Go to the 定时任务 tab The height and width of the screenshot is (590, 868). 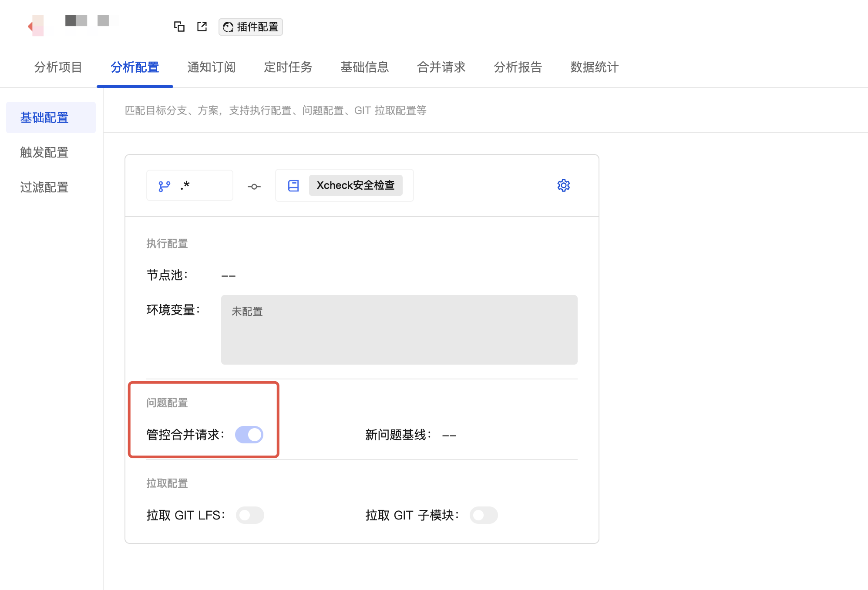pyautogui.click(x=288, y=67)
